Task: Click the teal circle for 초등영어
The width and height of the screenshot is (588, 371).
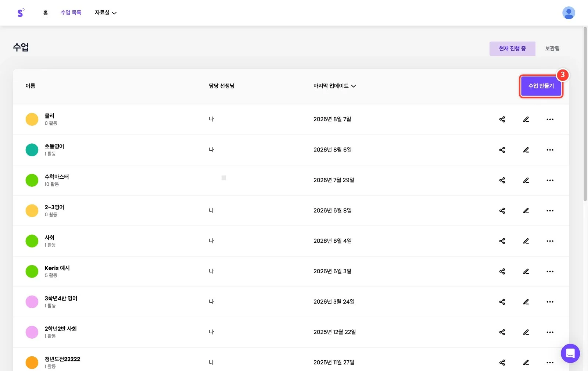Action: pos(32,150)
